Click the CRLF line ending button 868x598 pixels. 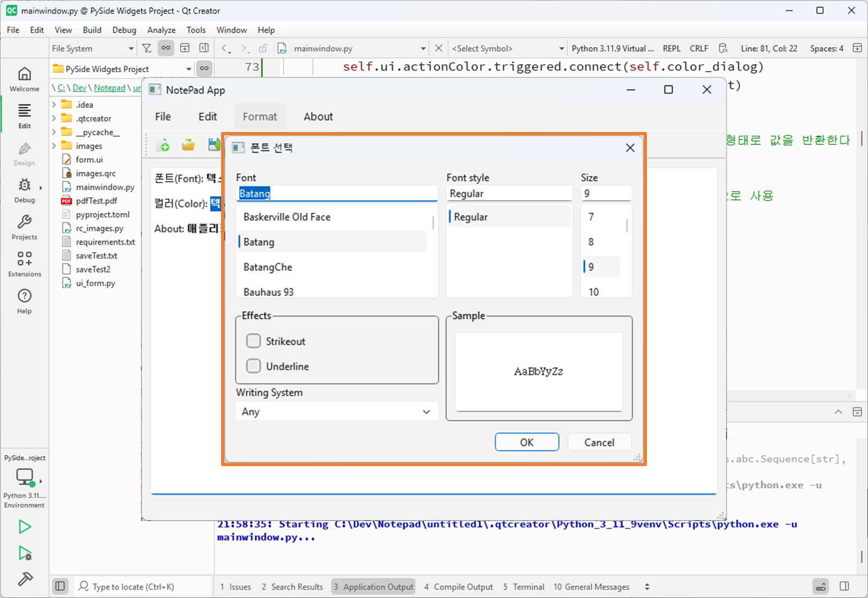click(699, 48)
